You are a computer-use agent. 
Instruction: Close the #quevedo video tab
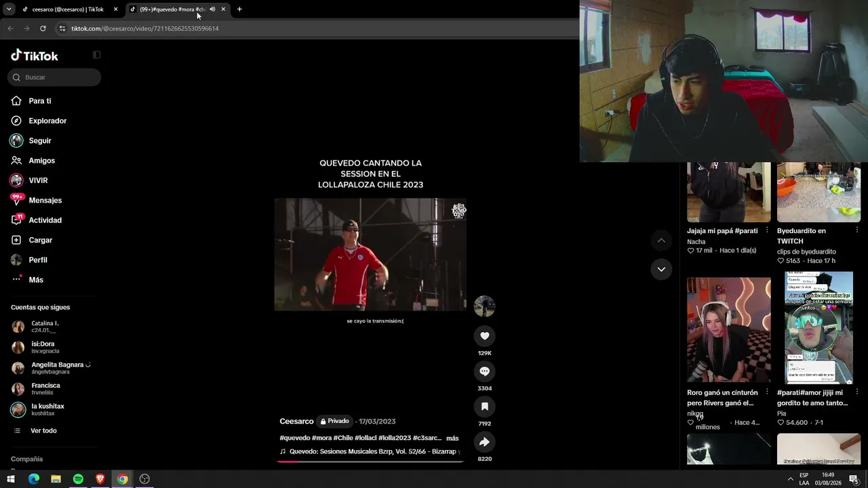pyautogui.click(x=223, y=9)
